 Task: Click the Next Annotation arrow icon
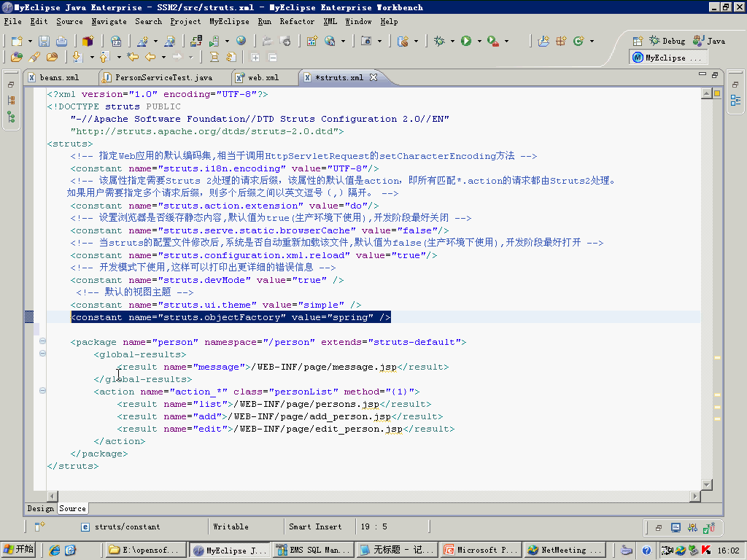click(77, 57)
